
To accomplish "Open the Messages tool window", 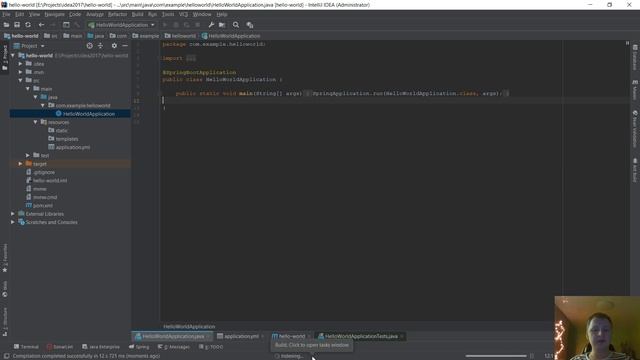I will 173,347.
